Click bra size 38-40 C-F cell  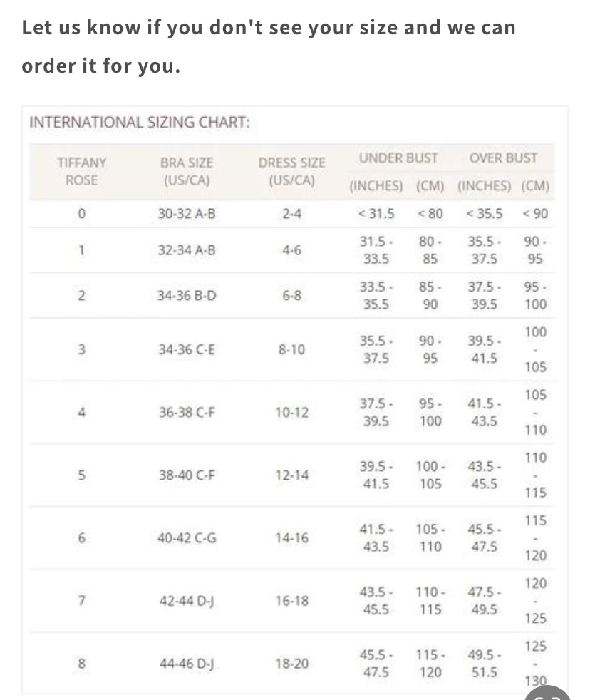pyautogui.click(x=187, y=475)
